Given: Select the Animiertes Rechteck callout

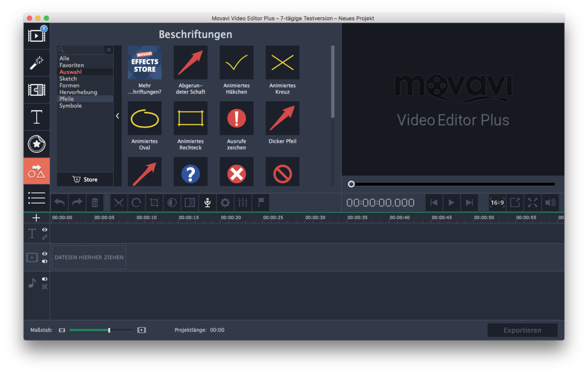Looking at the screenshot, I should point(191,118).
